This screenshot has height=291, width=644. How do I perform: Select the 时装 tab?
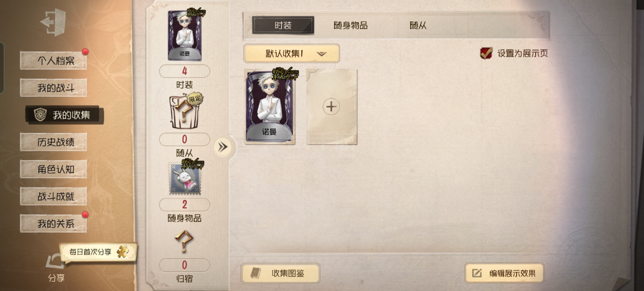tap(283, 25)
